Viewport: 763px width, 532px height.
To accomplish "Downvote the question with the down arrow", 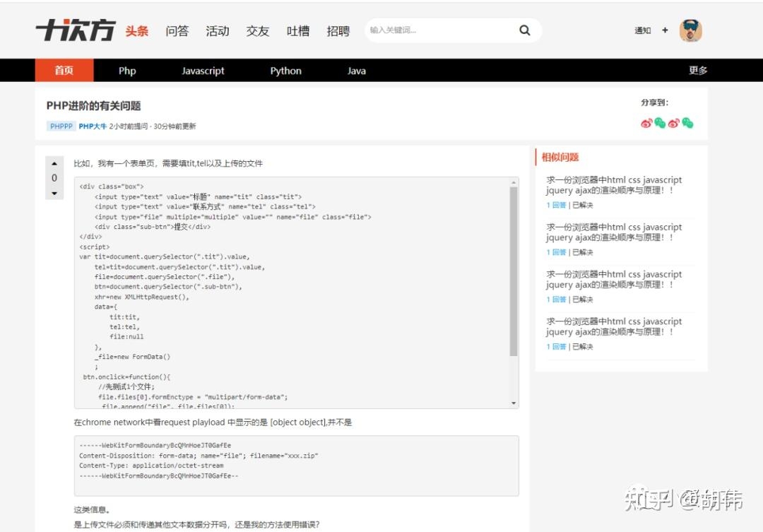I will pyautogui.click(x=54, y=192).
